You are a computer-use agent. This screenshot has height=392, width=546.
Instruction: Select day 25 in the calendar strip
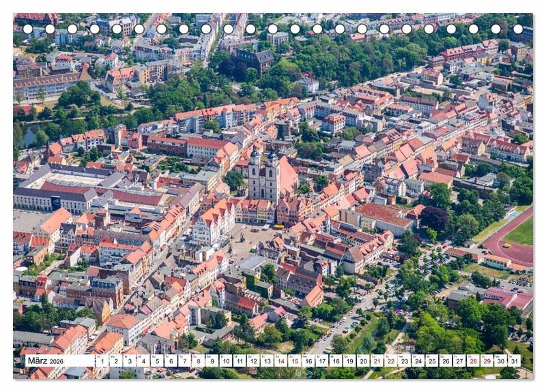[x=432, y=361]
